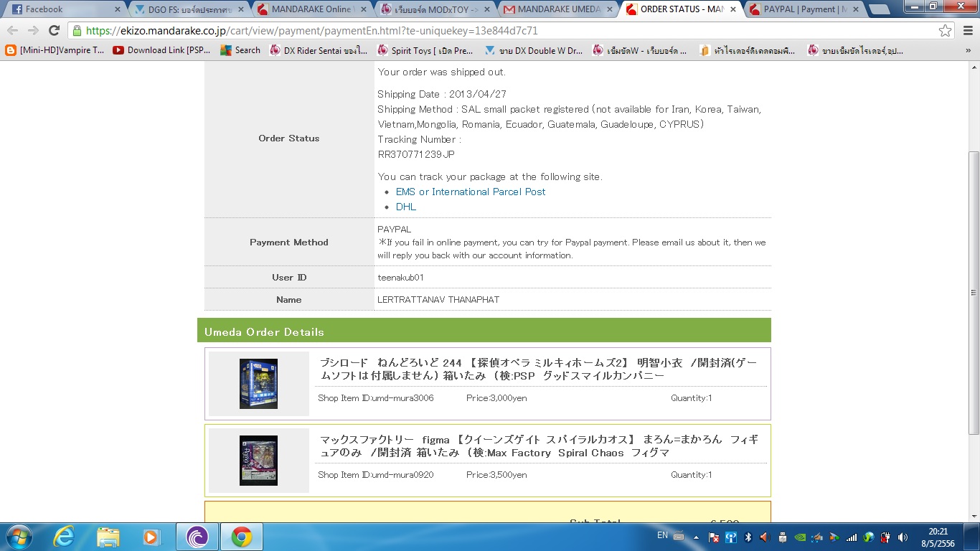Open the Download Link PSP bookmark
The width and height of the screenshot is (980, 551).
coord(163,50)
